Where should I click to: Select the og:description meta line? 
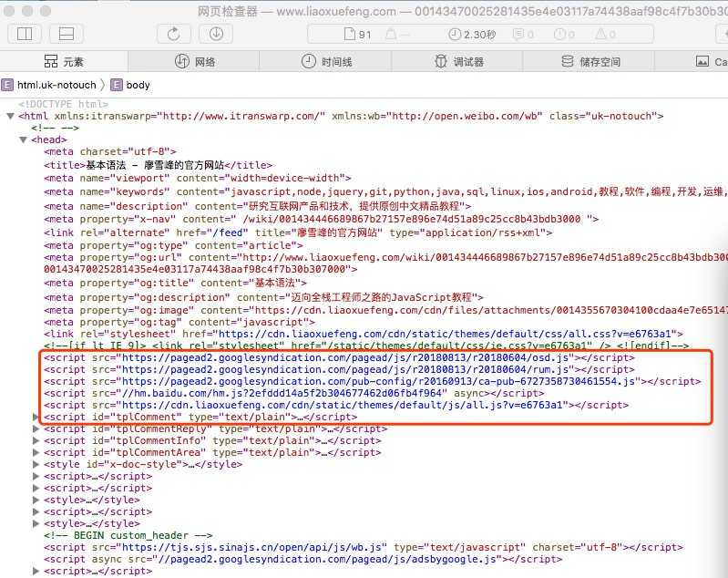point(263,297)
